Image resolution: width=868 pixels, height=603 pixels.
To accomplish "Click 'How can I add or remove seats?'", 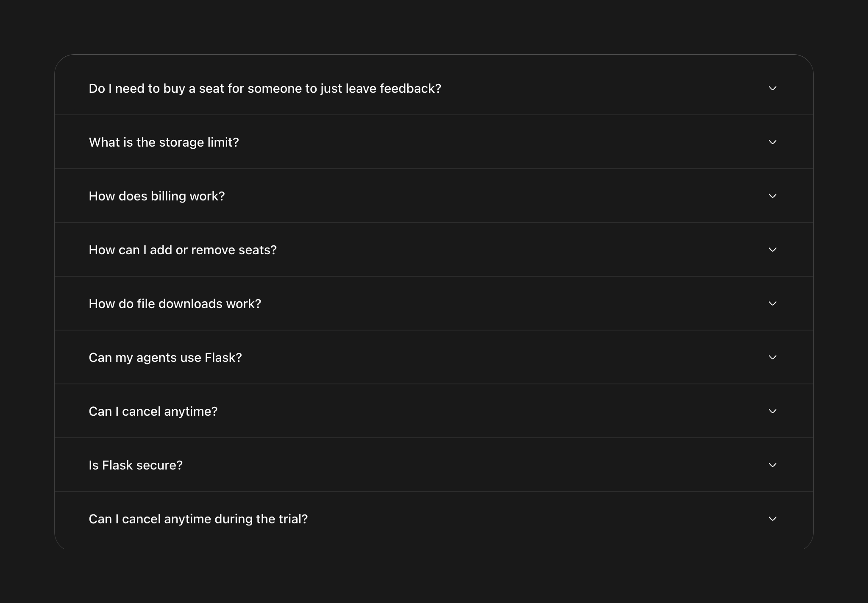I will pos(183,250).
